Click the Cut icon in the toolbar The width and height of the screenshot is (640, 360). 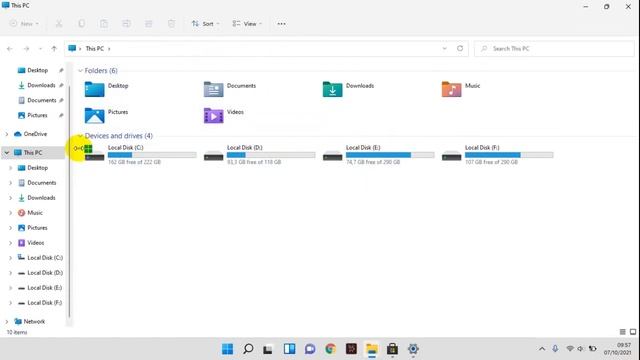(x=59, y=24)
